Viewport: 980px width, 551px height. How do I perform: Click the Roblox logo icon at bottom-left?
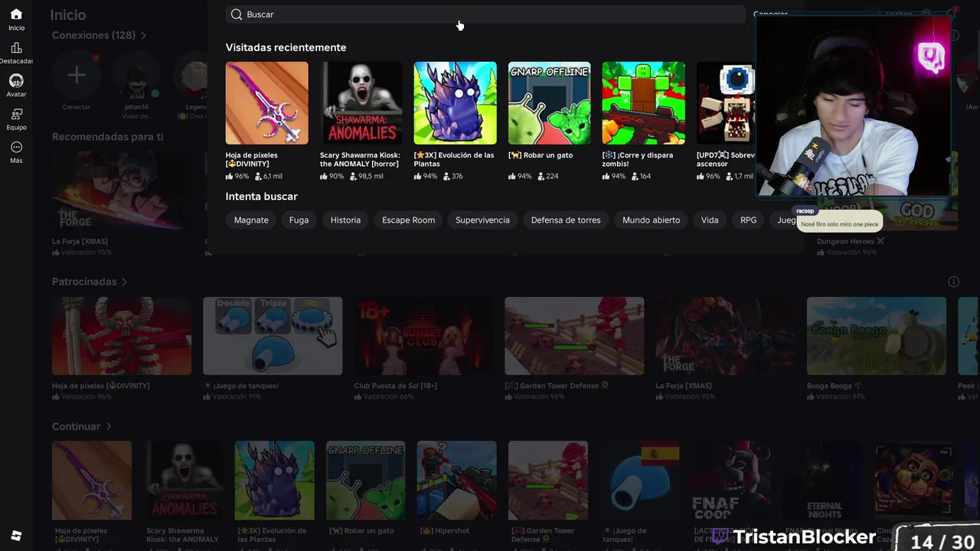point(16,535)
